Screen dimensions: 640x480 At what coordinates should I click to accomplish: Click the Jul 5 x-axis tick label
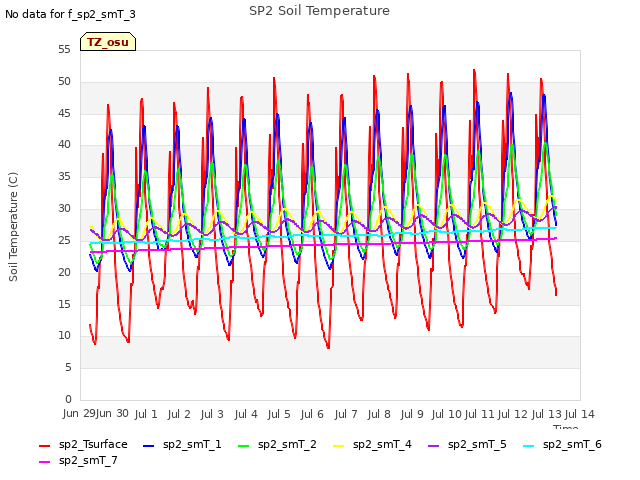click(x=279, y=414)
